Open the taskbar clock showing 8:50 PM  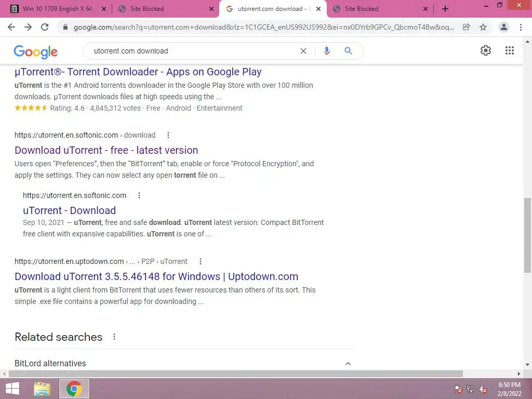(509, 389)
